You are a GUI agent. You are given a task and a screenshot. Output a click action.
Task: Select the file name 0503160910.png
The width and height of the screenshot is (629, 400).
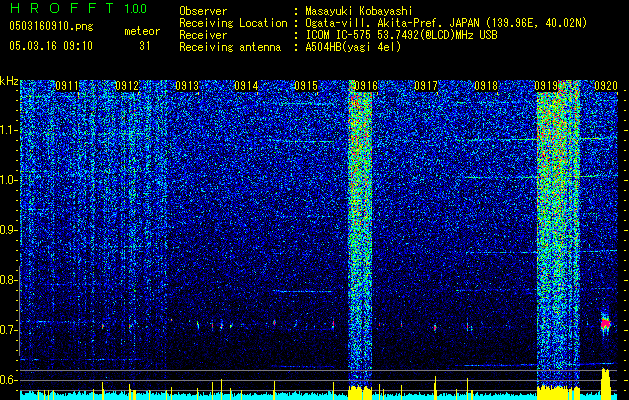point(51,26)
